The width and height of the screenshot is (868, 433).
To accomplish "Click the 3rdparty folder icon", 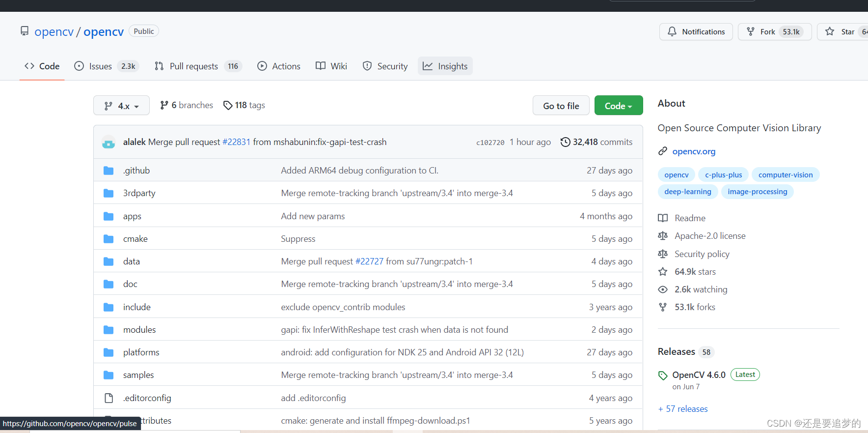I will coord(108,193).
